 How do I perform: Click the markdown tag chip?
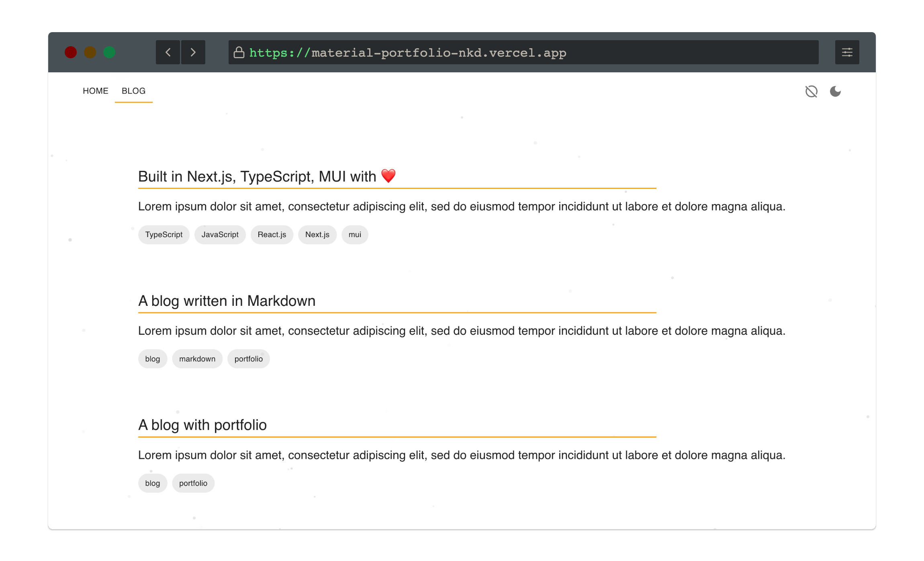[x=197, y=359]
